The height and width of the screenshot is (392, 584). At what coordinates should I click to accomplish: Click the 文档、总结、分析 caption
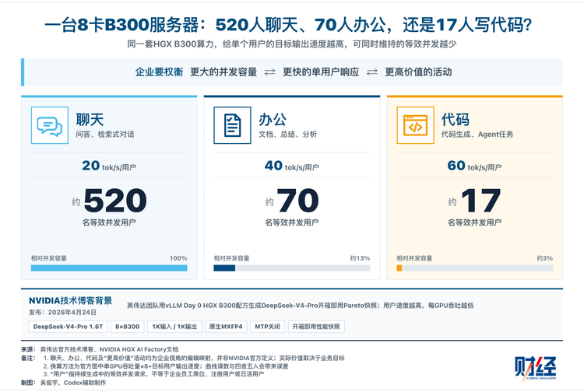(287, 135)
